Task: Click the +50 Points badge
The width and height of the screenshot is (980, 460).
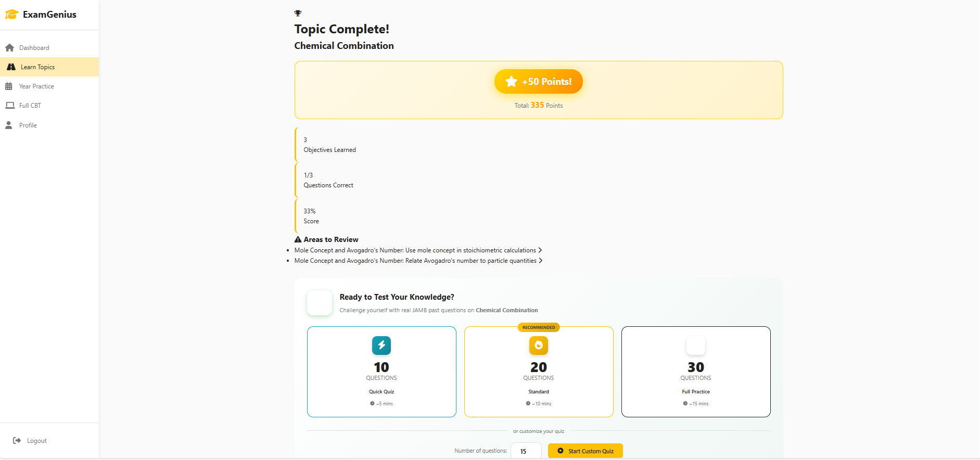Action: click(539, 82)
